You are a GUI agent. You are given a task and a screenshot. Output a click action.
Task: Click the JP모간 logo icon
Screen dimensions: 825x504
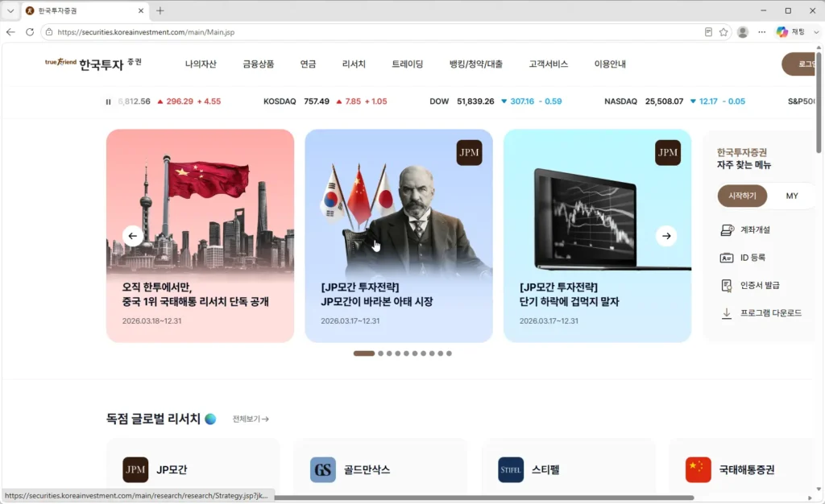tap(135, 469)
